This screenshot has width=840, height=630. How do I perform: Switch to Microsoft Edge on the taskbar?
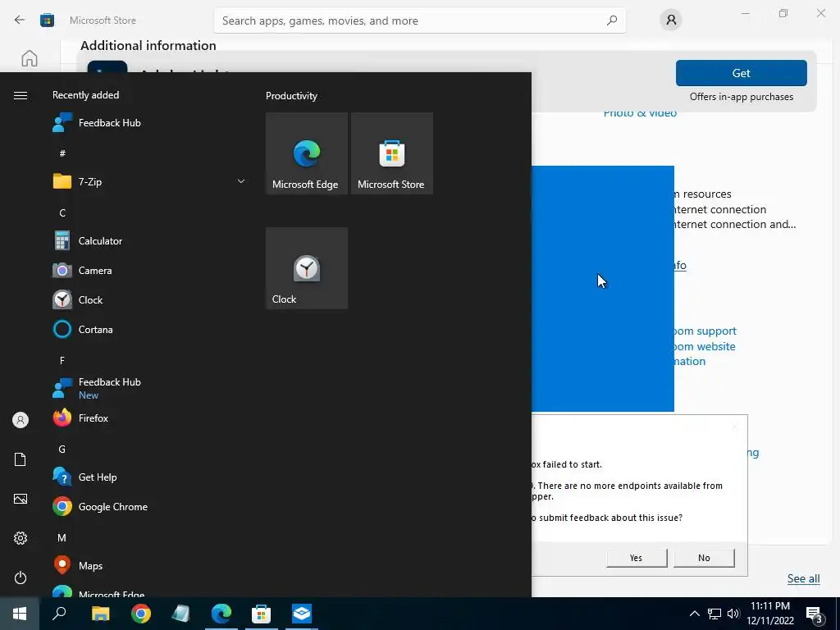tap(221, 614)
